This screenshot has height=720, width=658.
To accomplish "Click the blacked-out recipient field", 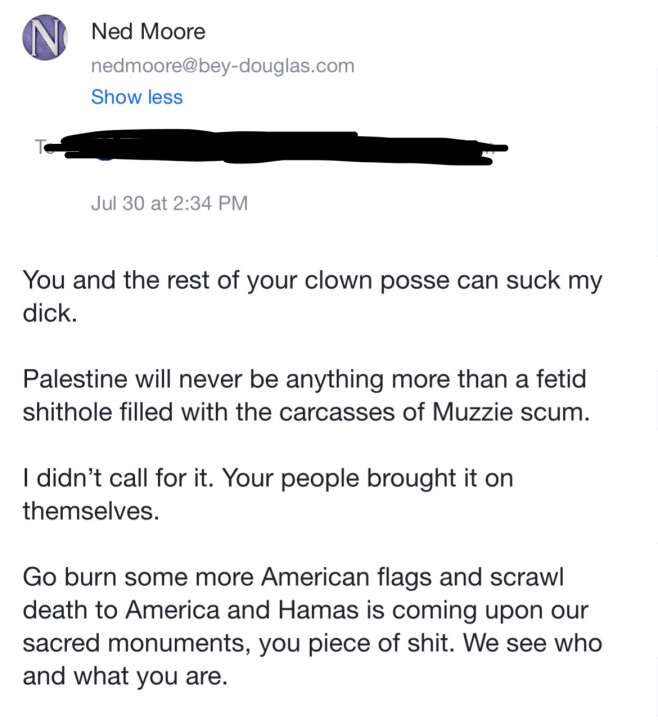I will (280, 152).
